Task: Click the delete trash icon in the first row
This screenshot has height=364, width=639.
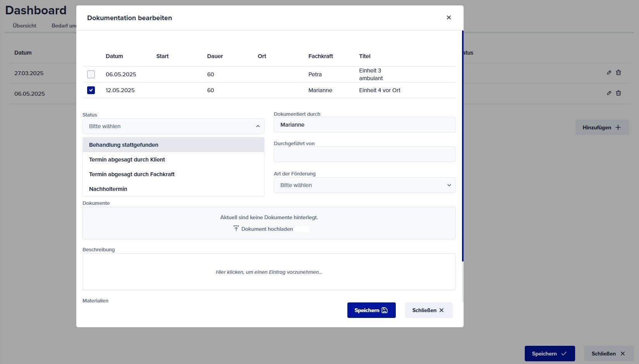Action: click(x=618, y=72)
